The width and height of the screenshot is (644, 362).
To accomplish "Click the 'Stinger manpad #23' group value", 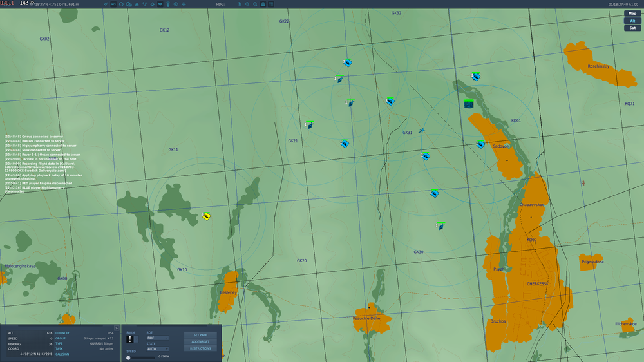I will point(99,339).
